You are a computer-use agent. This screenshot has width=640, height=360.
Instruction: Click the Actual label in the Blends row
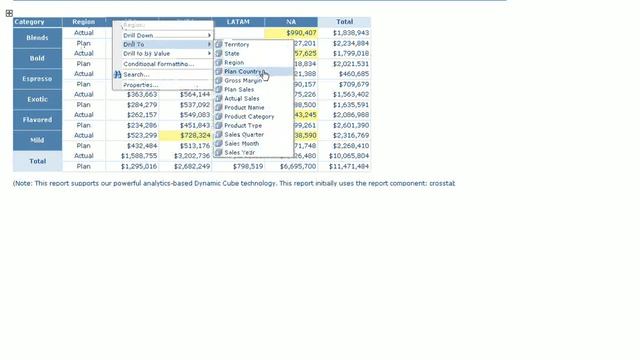[x=84, y=33]
